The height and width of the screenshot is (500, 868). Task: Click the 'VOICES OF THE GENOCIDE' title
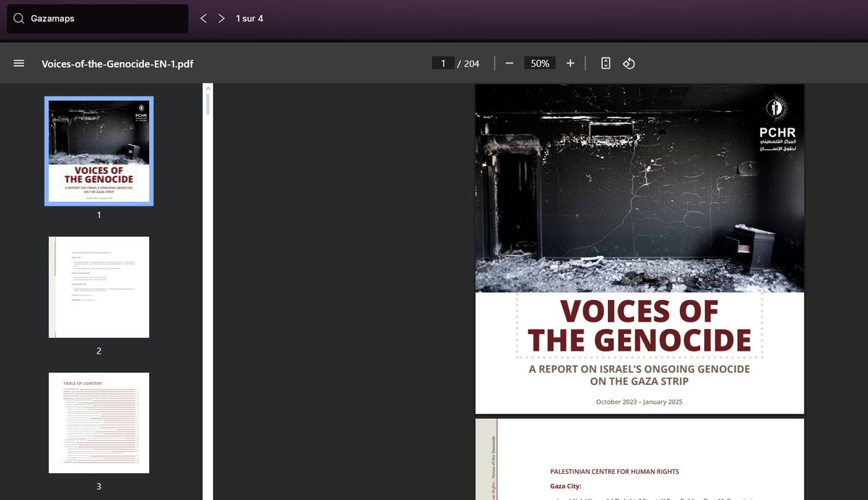click(x=639, y=325)
